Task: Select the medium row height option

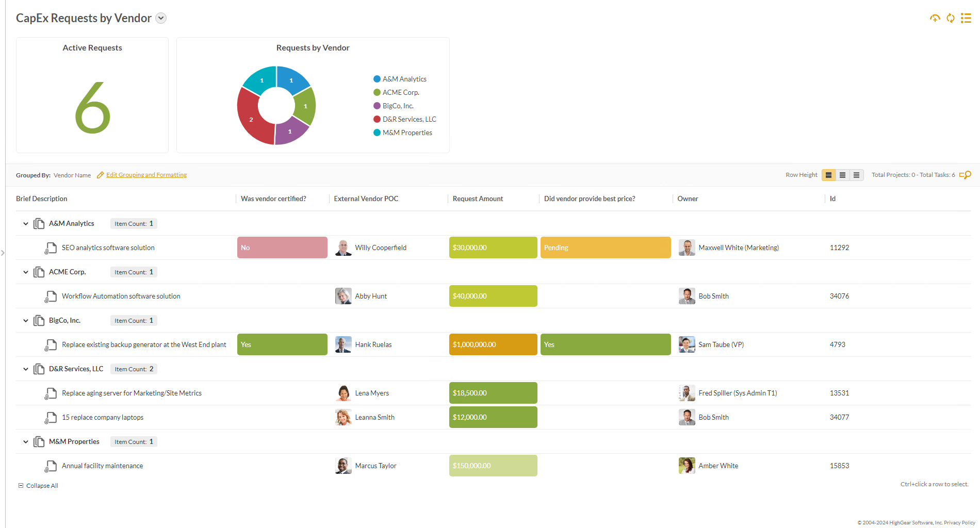Action: 842,175
